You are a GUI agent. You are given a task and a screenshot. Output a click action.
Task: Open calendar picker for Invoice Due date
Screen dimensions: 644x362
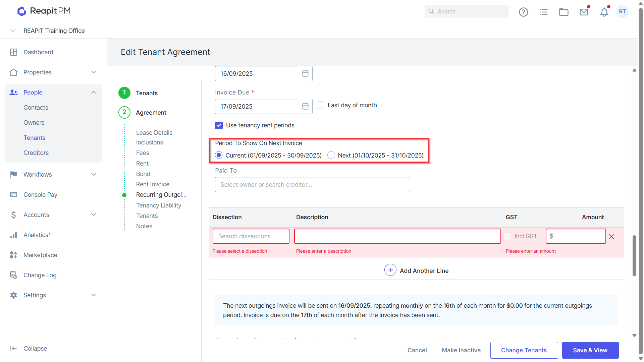pos(305,106)
